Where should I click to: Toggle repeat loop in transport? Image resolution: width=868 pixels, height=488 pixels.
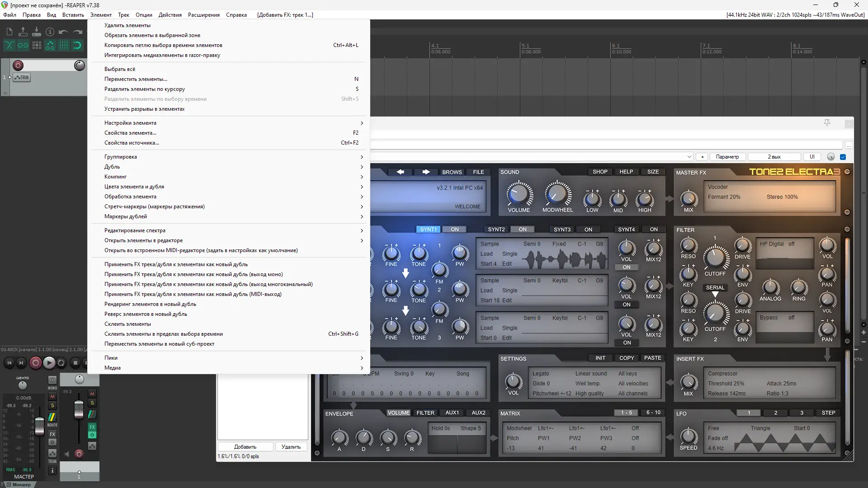pyautogui.click(x=61, y=362)
